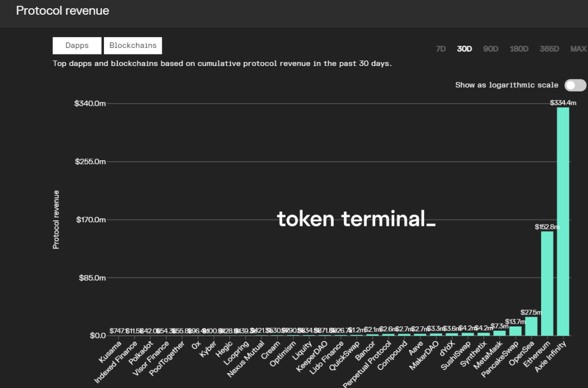This screenshot has width=588, height=388.
Task: Click the $152.8m value label
Action: pos(547,227)
